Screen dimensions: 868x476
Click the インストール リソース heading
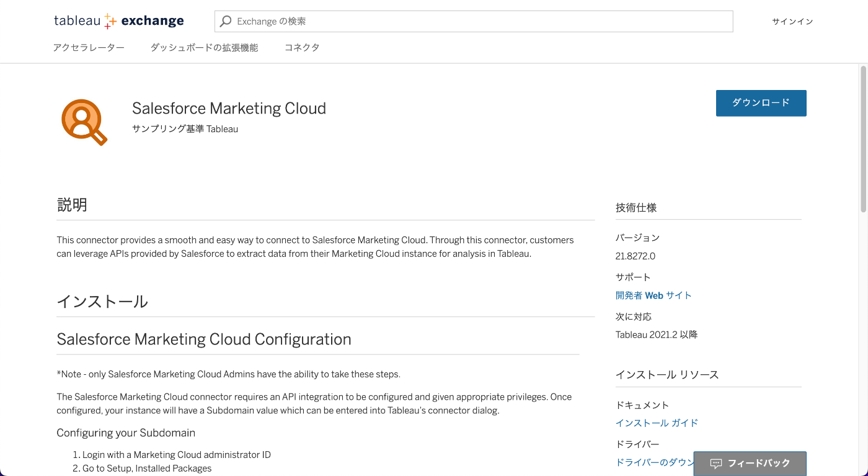667,375
